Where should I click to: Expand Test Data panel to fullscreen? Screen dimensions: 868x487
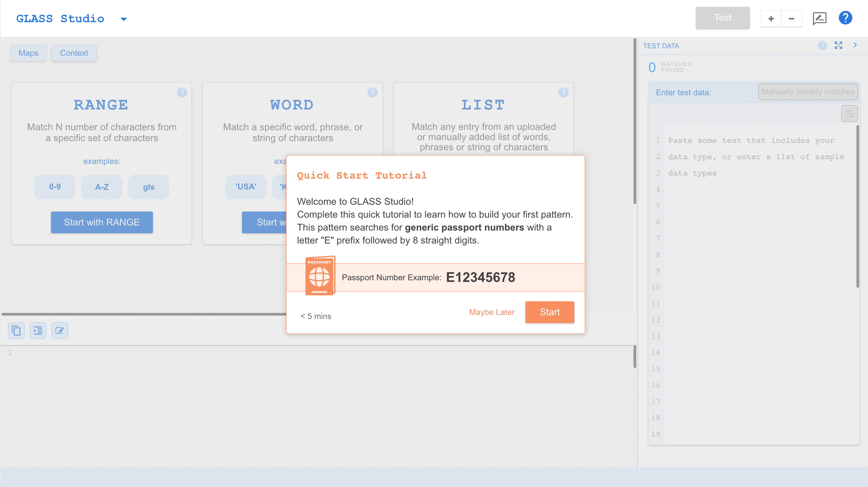tap(838, 45)
